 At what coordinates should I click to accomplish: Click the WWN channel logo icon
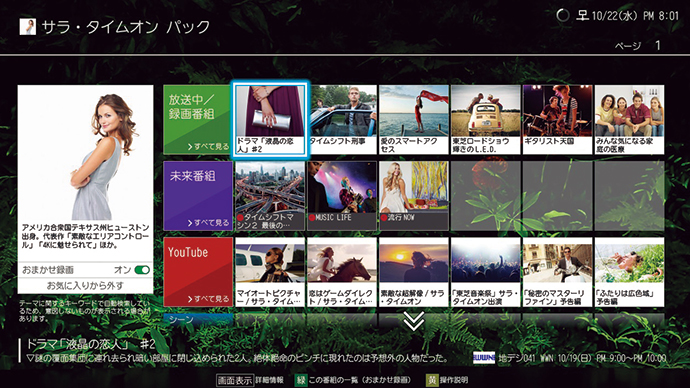[x=484, y=358]
